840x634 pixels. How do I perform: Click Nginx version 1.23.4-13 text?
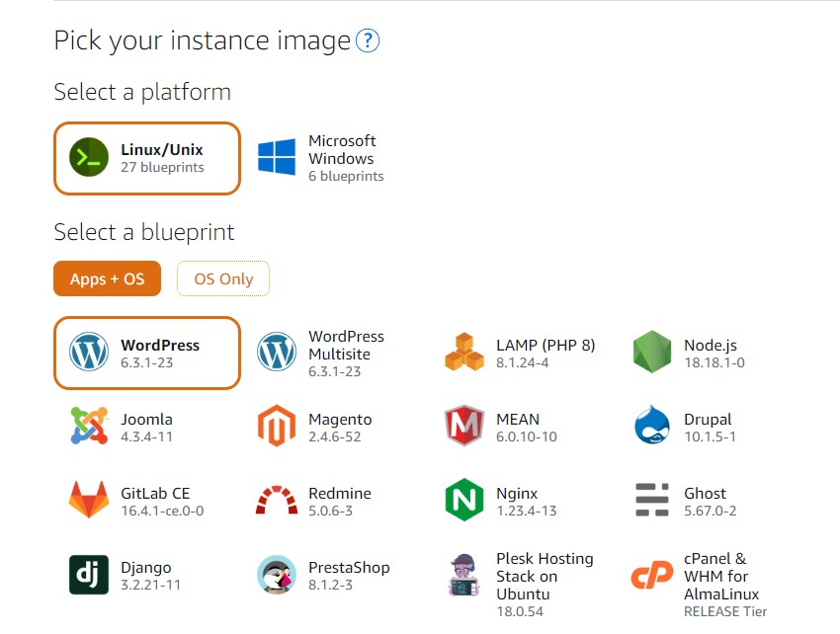pos(526,511)
